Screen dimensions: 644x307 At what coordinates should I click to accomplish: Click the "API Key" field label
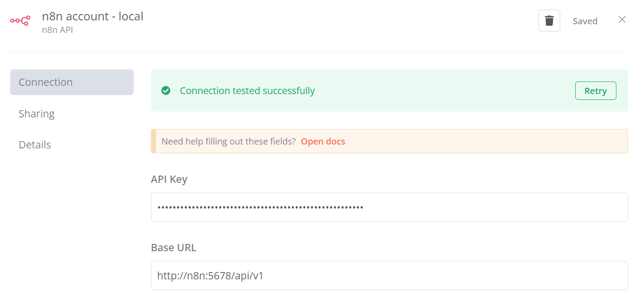click(x=169, y=179)
